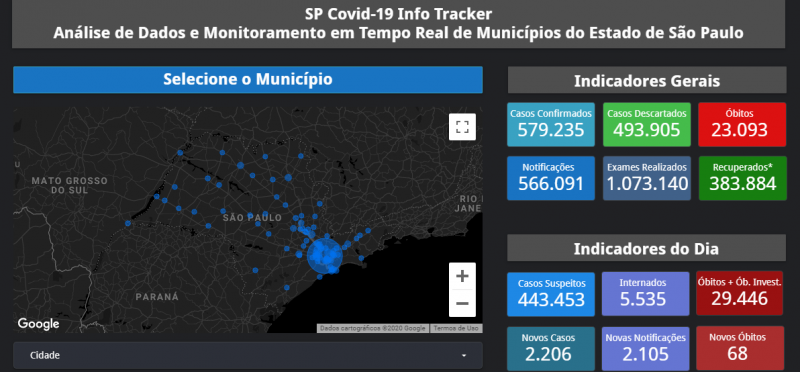Click the Selecione o Município header
The height and width of the screenshot is (372, 800).
click(x=247, y=80)
